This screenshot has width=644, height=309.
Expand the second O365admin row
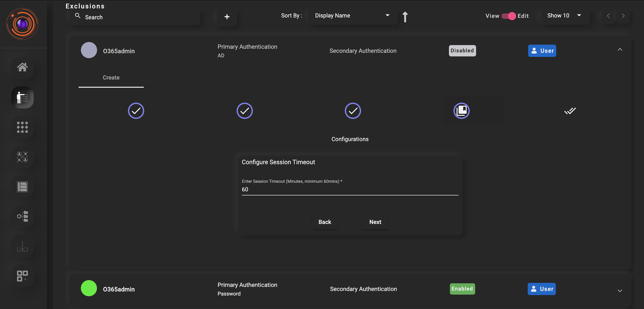[620, 291]
